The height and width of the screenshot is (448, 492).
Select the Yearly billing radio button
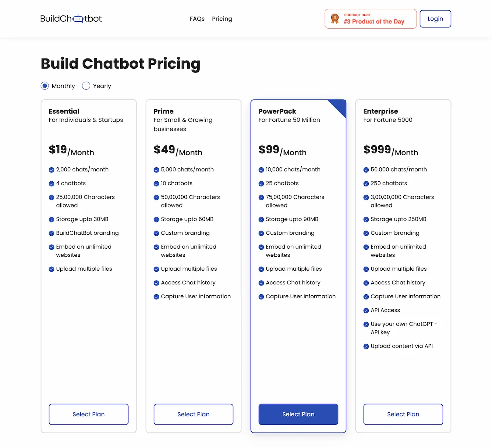click(86, 86)
